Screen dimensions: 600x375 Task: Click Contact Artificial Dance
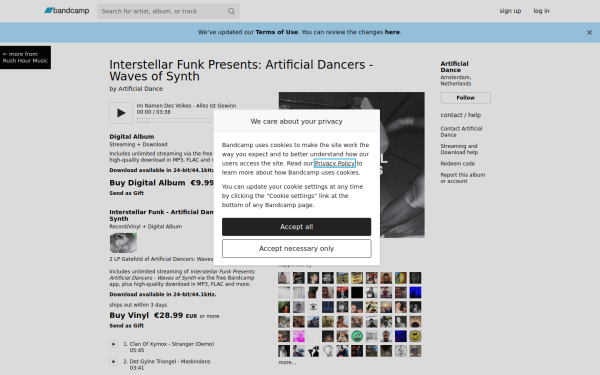(461, 132)
